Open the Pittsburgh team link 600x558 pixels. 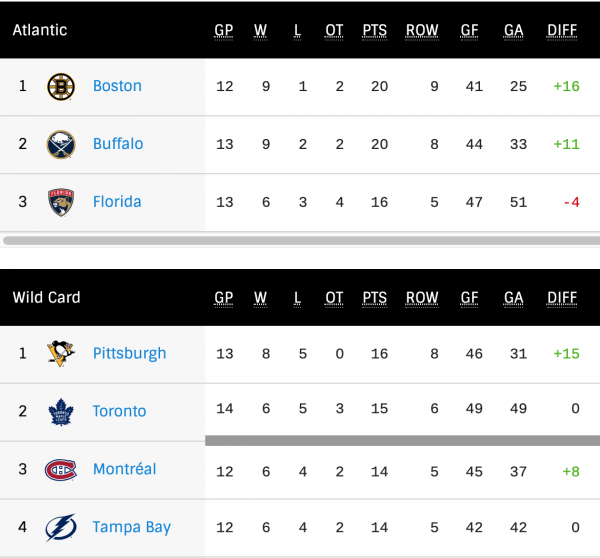[x=129, y=353]
